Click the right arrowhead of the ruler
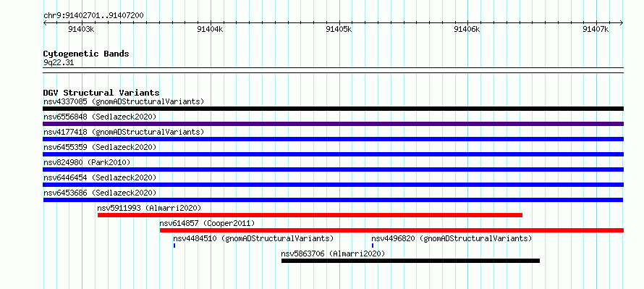This screenshot has width=644, height=289. (622, 22)
